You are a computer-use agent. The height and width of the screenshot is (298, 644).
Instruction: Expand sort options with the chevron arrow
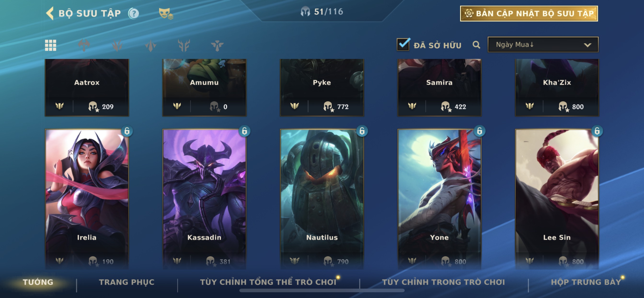587,45
